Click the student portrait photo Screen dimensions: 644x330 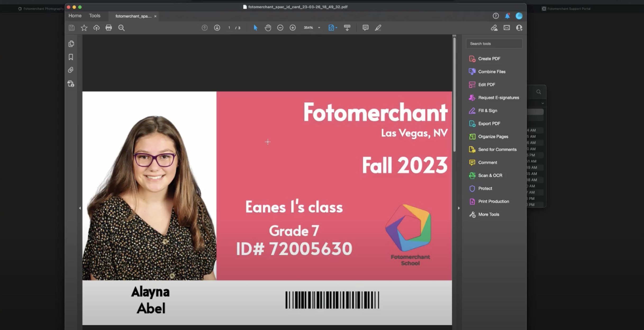149,186
